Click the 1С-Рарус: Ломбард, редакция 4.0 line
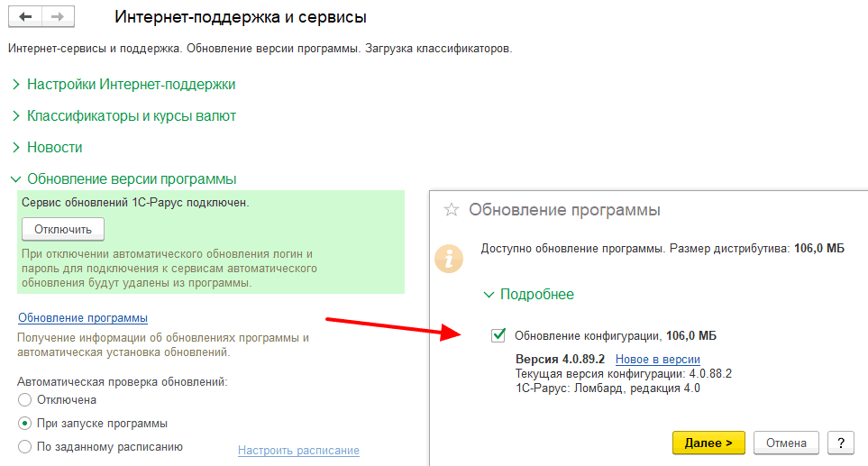This screenshot has height=466, width=868. click(x=608, y=388)
